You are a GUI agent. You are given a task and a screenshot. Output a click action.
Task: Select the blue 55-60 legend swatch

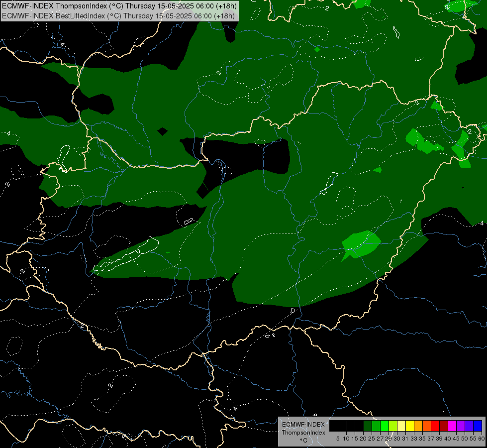coord(478,426)
